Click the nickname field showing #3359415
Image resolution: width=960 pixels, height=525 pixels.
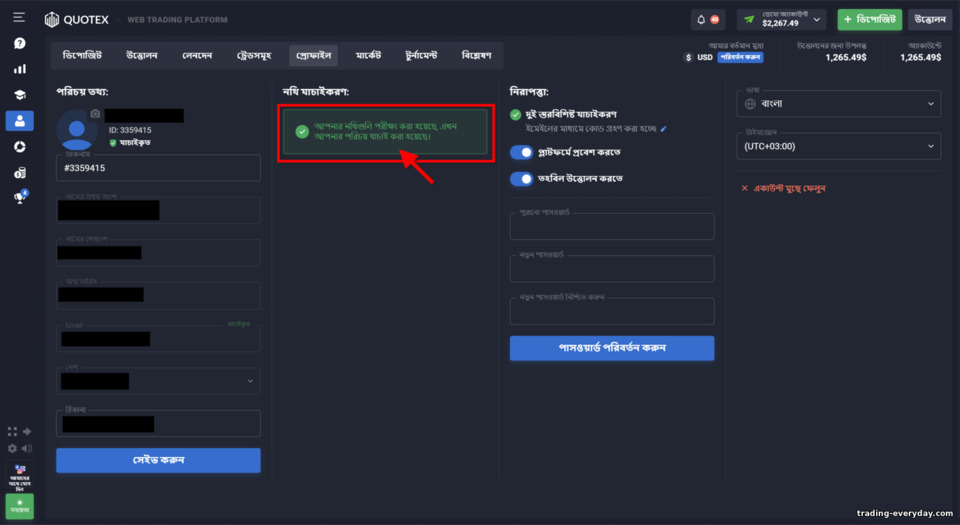coord(158,168)
